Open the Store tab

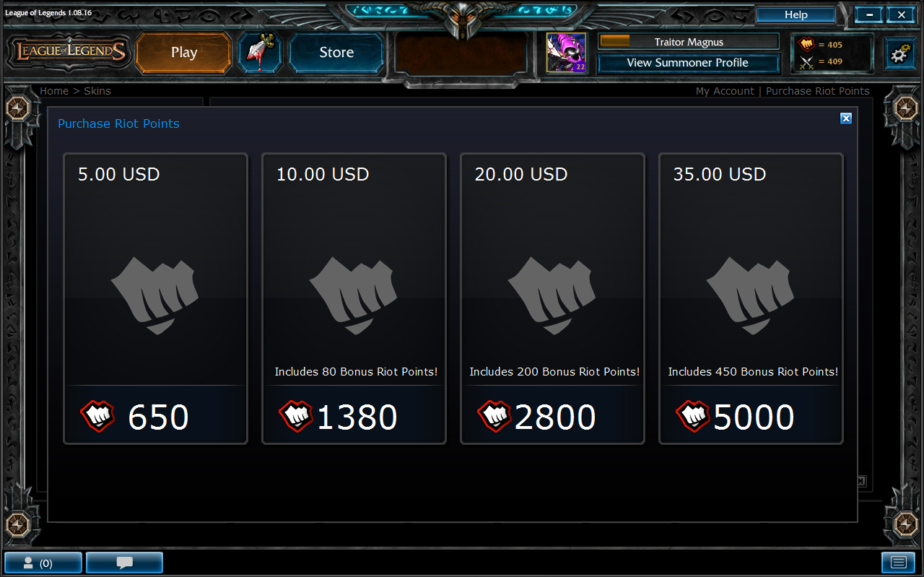(336, 53)
